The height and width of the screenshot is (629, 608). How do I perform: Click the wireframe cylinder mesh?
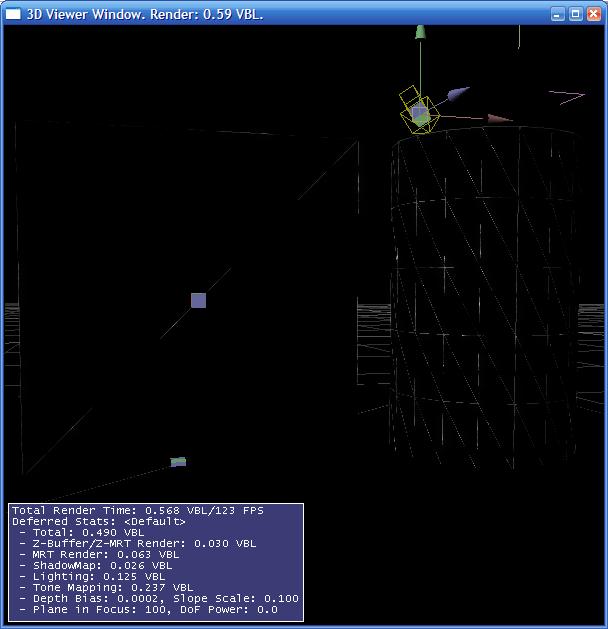tap(485, 297)
